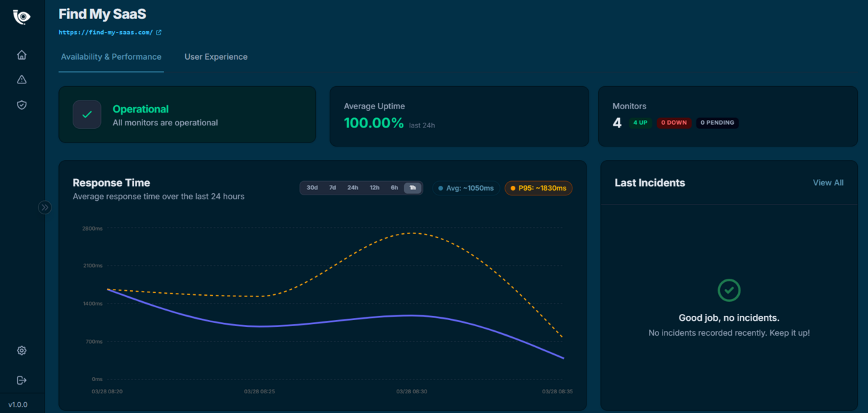
Task: Toggle the Avg: ~1050ms series legend
Action: 466,188
